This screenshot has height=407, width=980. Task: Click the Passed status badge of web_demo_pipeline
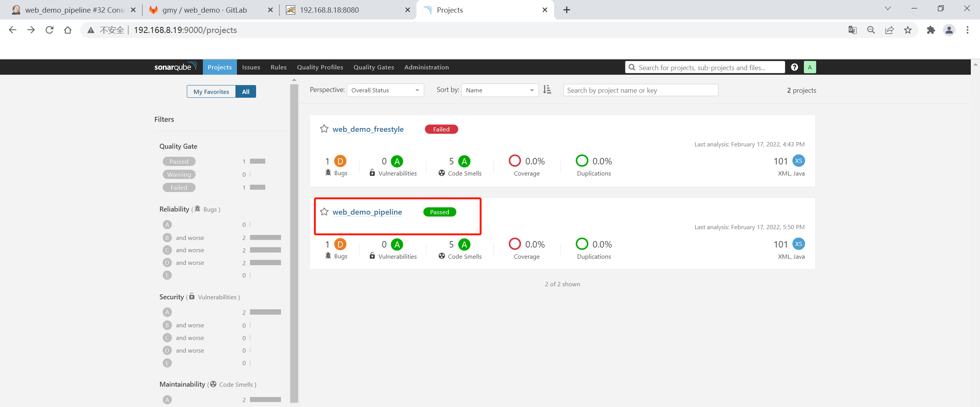tap(439, 212)
